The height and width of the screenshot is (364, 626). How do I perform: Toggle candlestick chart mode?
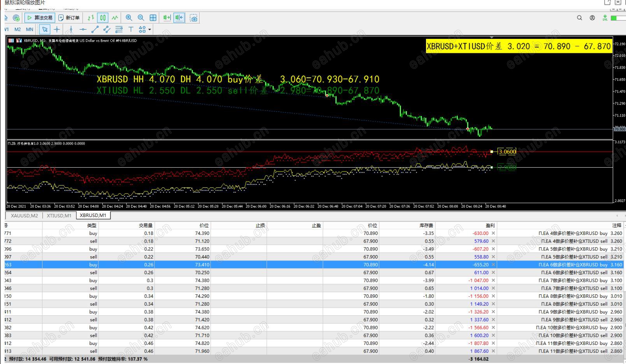103,18
